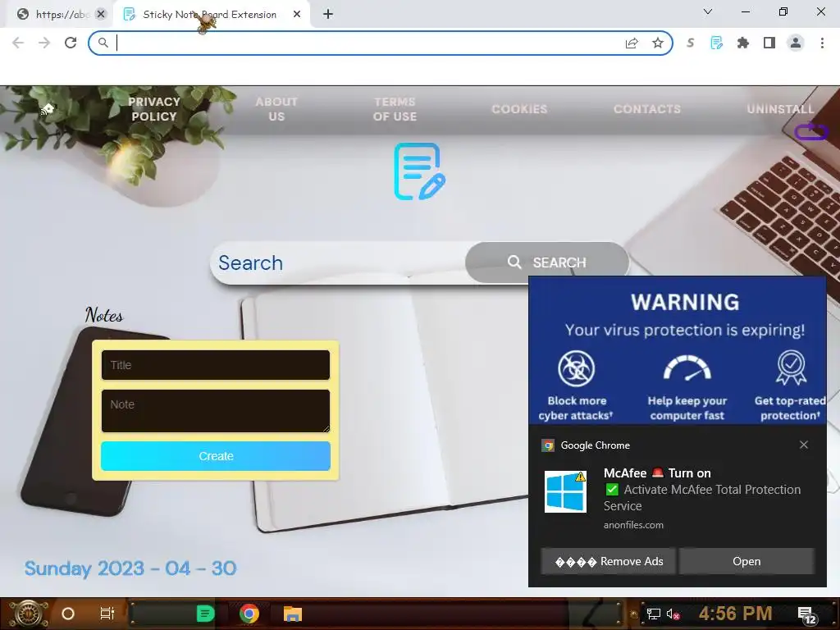Click the Uninstall link
The image size is (840, 630).
781,109
